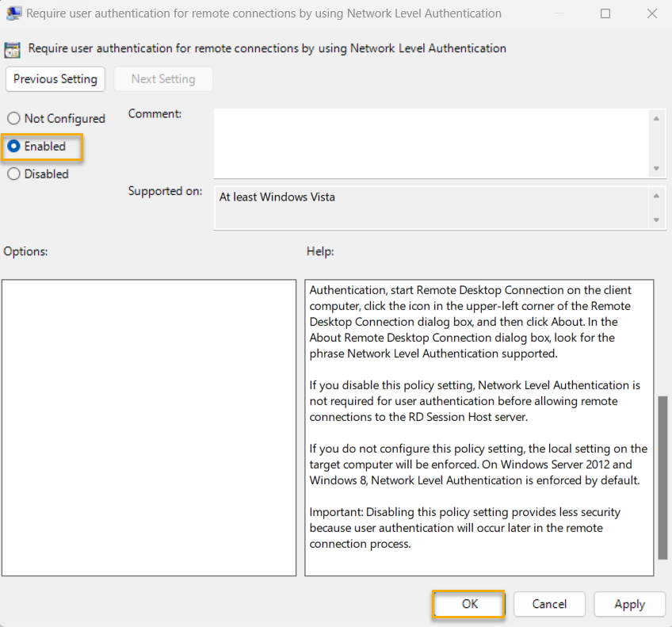The width and height of the screenshot is (672, 627).
Task: Click the policy icon in the title bar
Action: tap(13, 13)
